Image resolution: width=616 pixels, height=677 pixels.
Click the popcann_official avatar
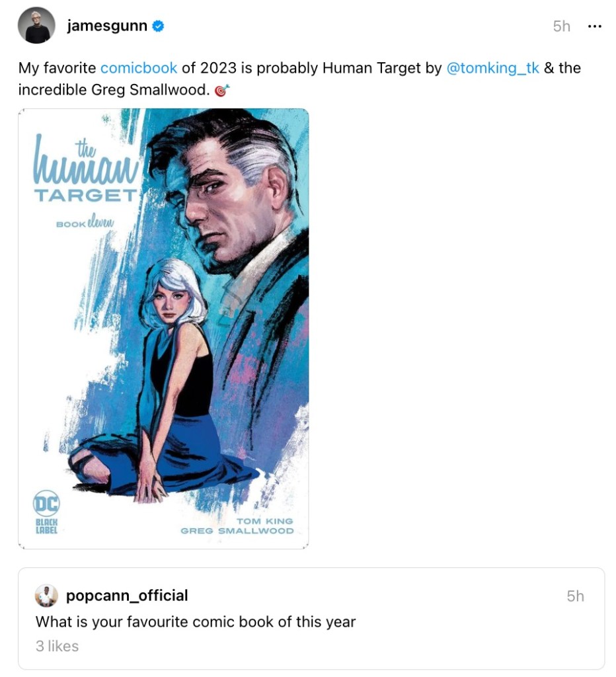pos(46,596)
